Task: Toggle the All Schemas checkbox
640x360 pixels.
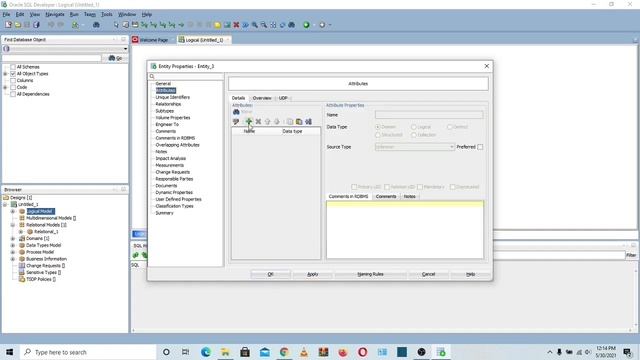Action: (13, 67)
